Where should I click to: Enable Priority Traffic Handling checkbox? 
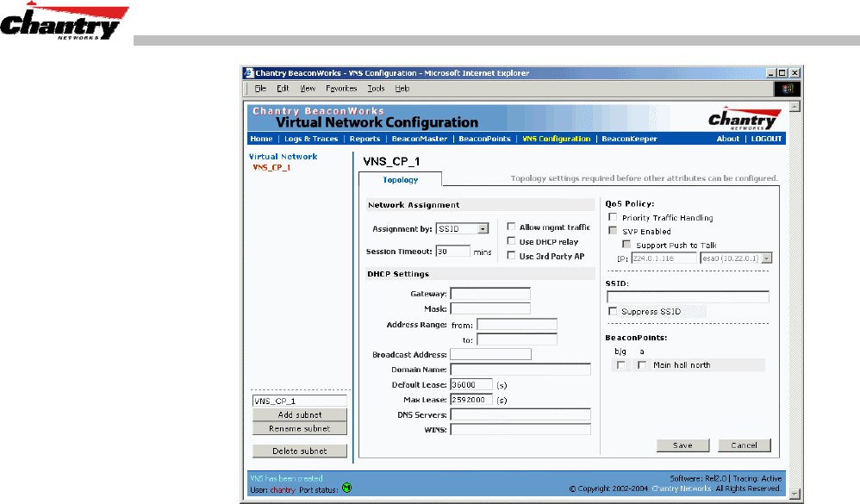pos(613,217)
